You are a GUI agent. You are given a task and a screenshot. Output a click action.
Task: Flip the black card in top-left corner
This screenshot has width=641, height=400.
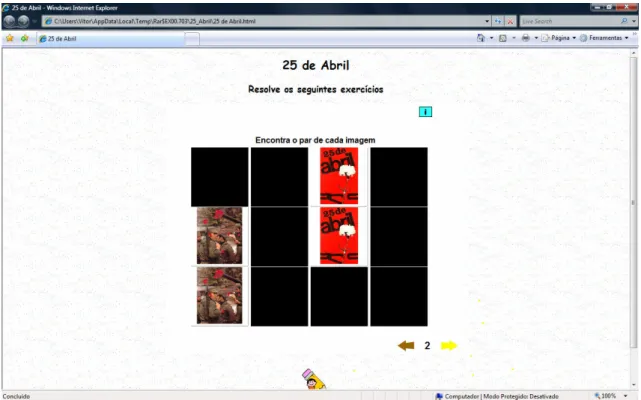[220, 177]
